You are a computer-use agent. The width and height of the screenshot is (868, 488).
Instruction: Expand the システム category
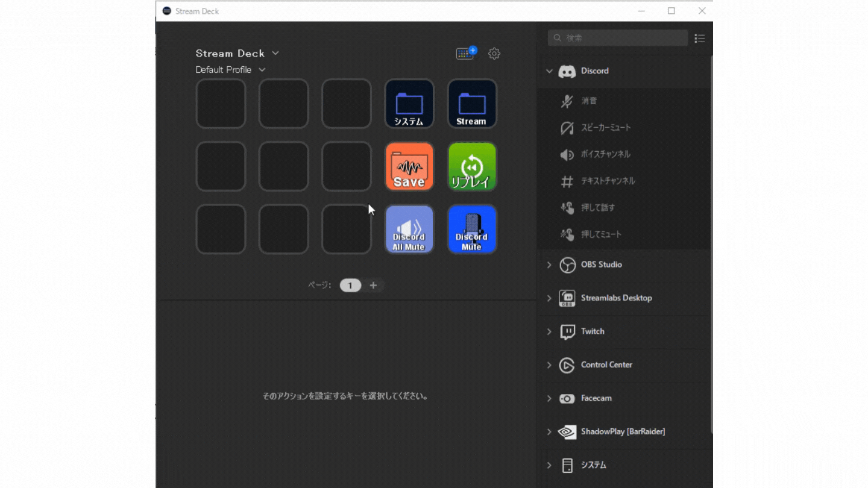coord(549,466)
